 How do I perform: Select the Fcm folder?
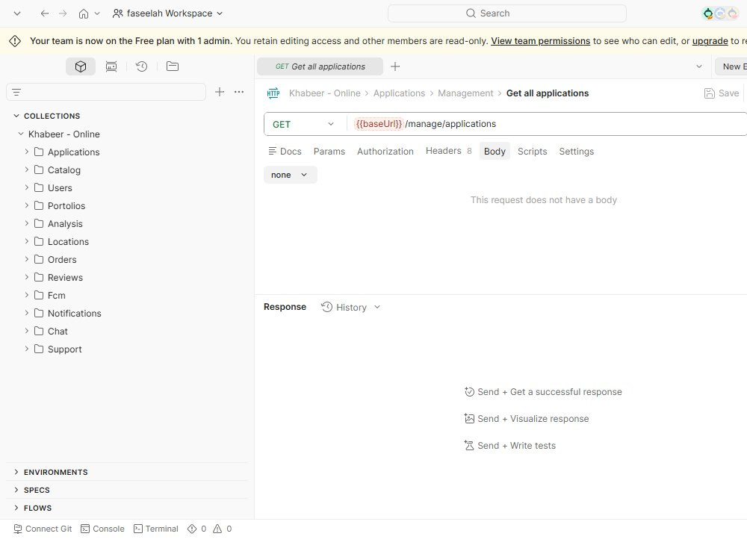click(56, 295)
